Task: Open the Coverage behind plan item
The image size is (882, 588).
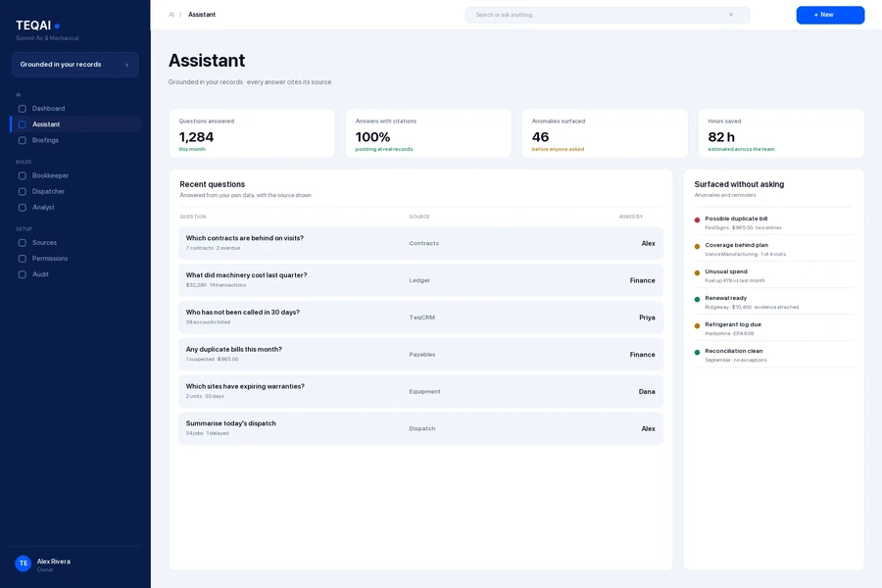Action: [774, 249]
